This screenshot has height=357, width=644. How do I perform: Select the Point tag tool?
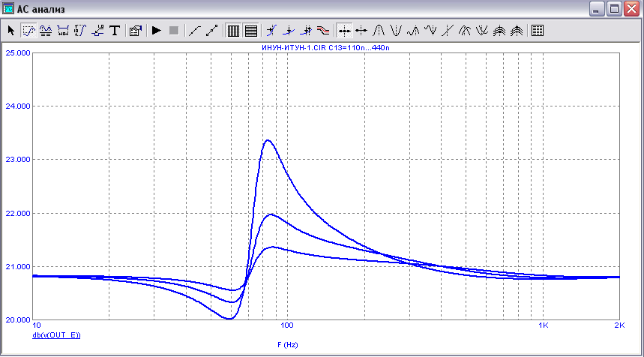pos(97,31)
